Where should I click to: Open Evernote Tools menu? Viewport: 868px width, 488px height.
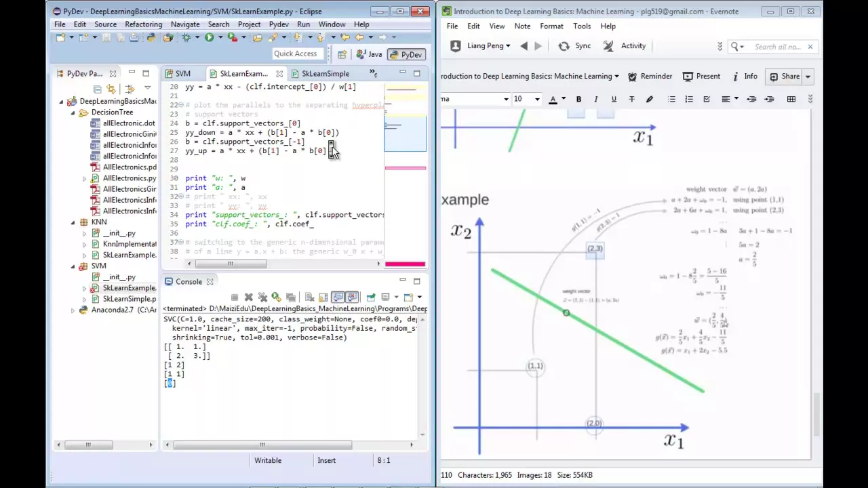(582, 26)
